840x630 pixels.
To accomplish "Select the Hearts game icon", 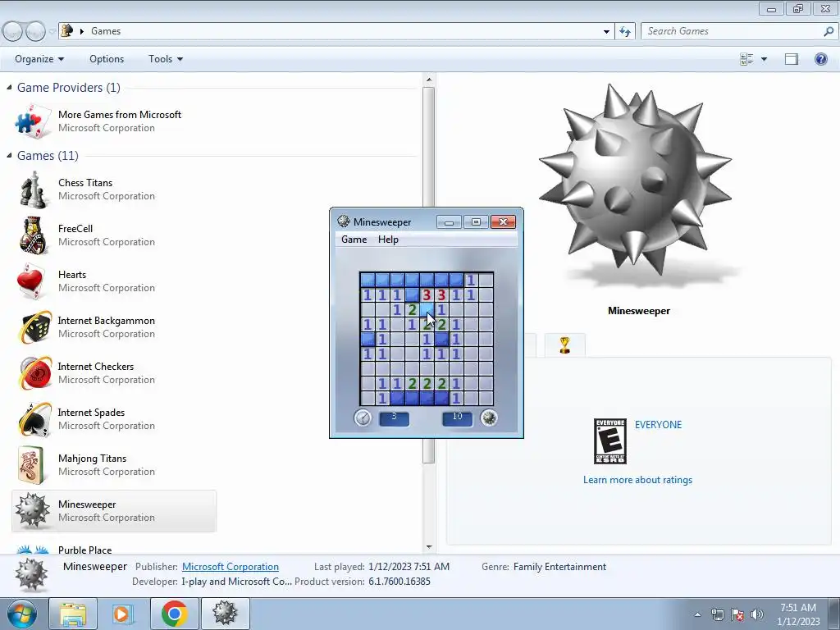I will 30,281.
